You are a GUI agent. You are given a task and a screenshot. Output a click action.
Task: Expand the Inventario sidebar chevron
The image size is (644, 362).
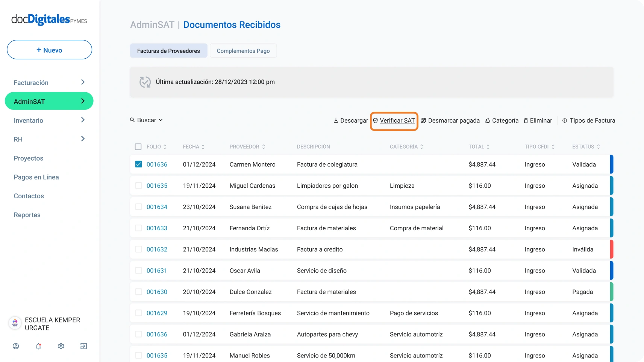83,120
